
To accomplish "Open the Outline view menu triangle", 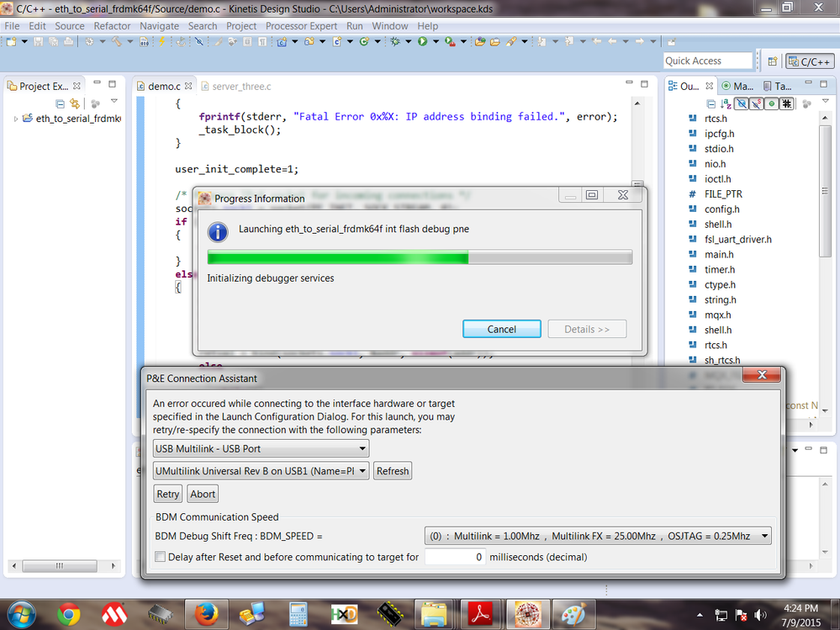I will [826, 101].
